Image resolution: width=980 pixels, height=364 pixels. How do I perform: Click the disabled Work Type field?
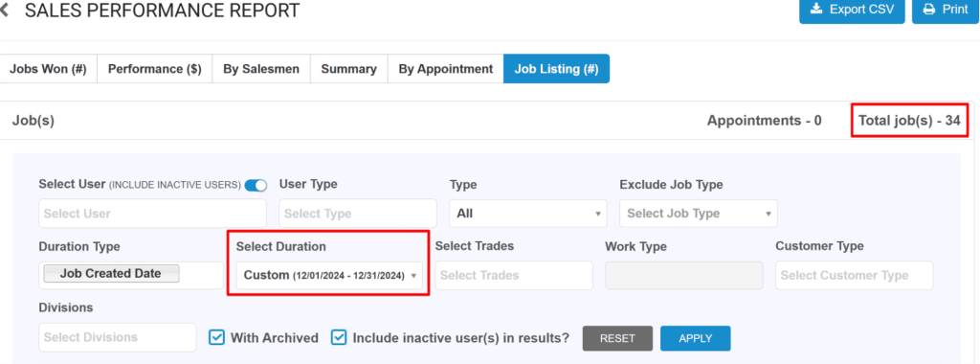683,275
